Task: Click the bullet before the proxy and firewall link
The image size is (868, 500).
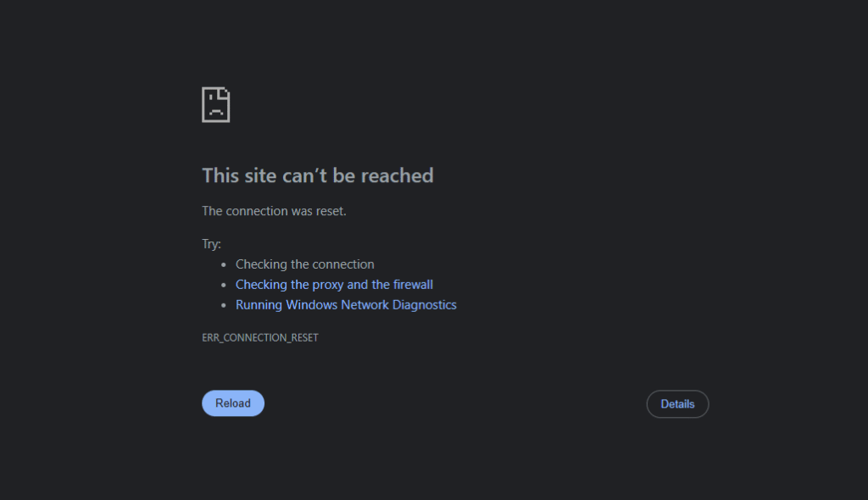Action: click(x=223, y=286)
